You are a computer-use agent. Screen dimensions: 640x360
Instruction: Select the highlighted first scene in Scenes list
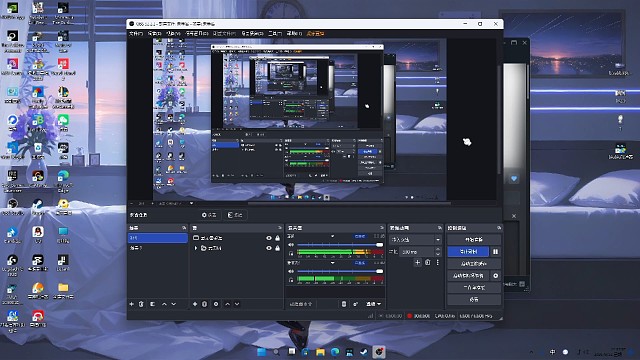pos(158,238)
